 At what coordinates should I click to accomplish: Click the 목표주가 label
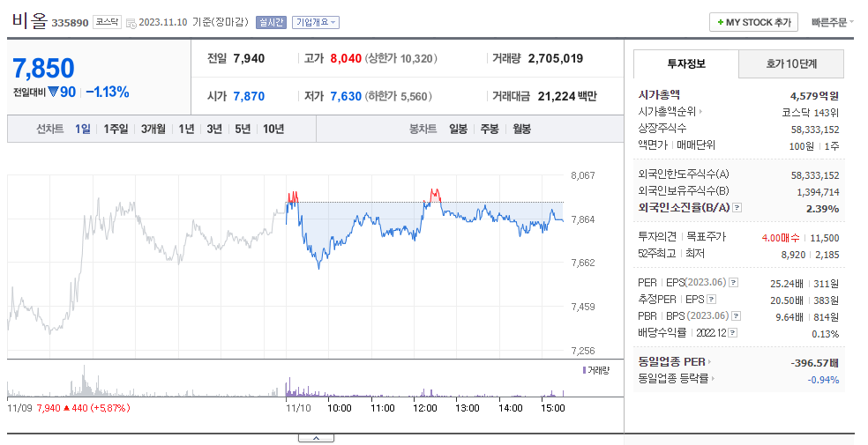click(706, 236)
